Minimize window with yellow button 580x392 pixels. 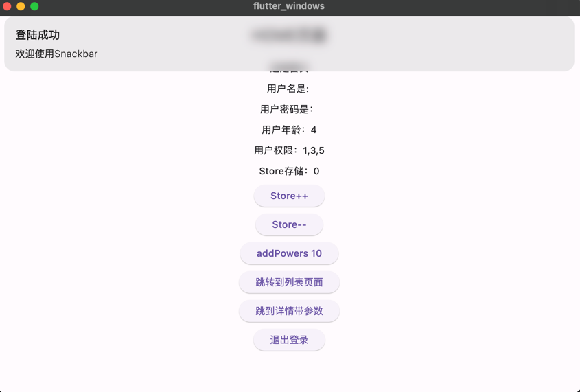21,6
